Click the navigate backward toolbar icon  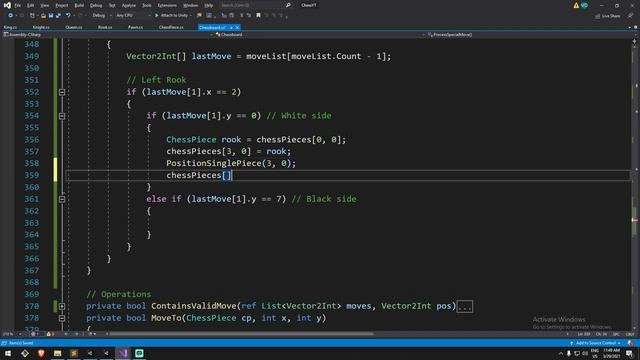pos(10,16)
